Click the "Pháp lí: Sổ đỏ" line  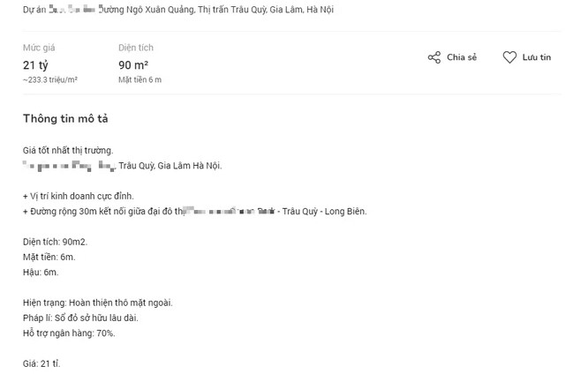(80, 318)
